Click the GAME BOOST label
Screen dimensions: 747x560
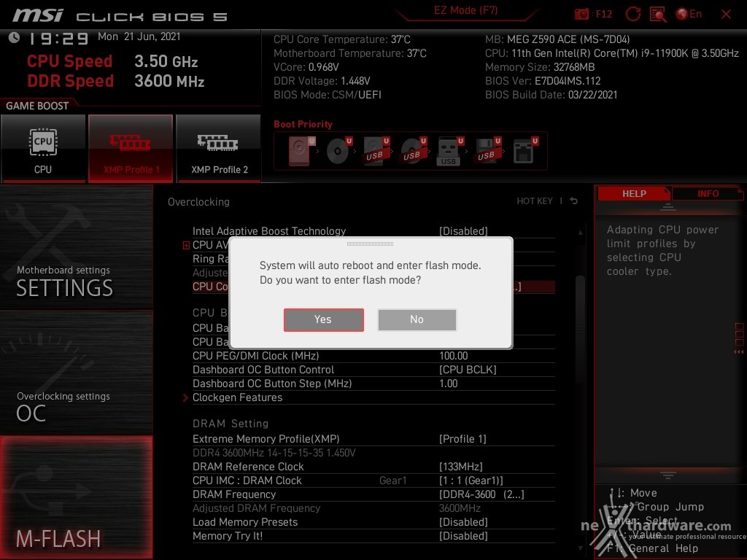coord(37,106)
